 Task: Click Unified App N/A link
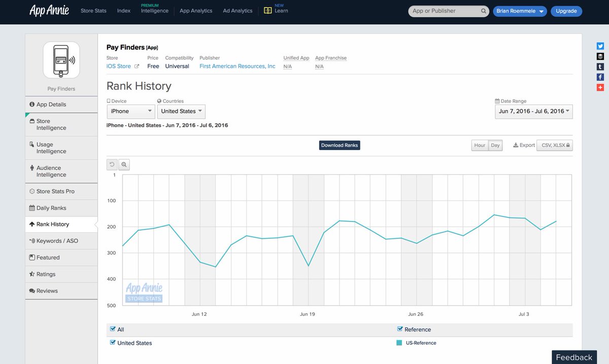288,66
